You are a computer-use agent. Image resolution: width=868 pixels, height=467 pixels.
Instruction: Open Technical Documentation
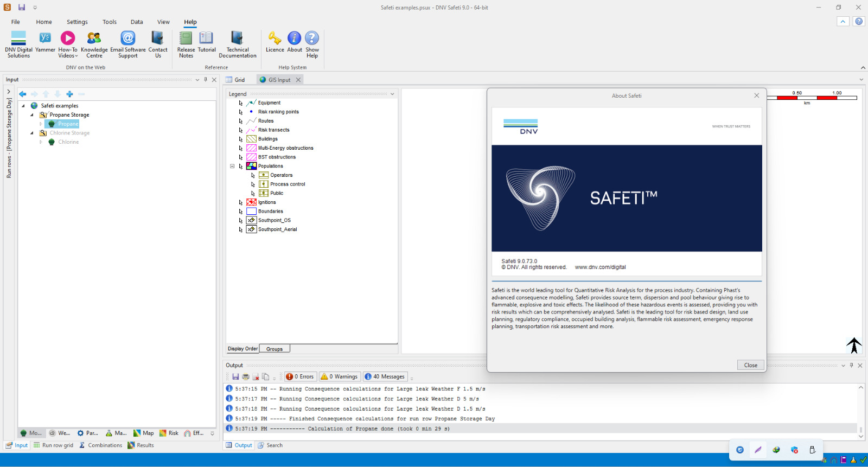click(238, 44)
